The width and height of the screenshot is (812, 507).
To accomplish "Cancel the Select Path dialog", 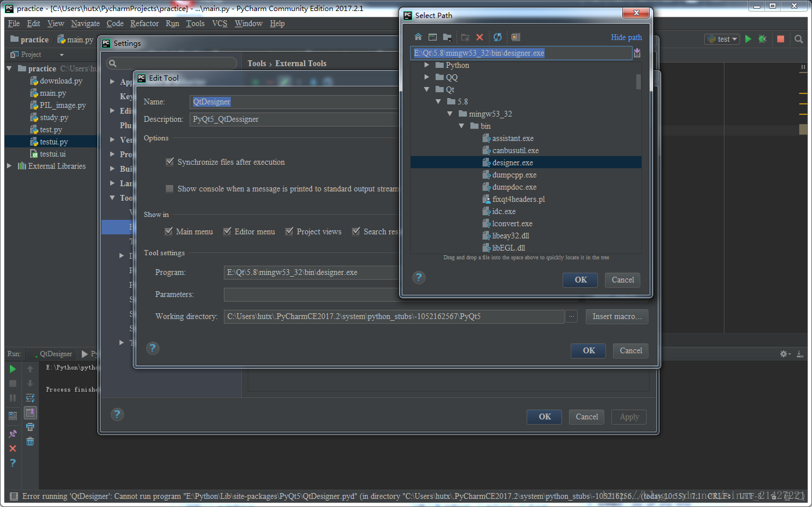I will click(x=623, y=280).
